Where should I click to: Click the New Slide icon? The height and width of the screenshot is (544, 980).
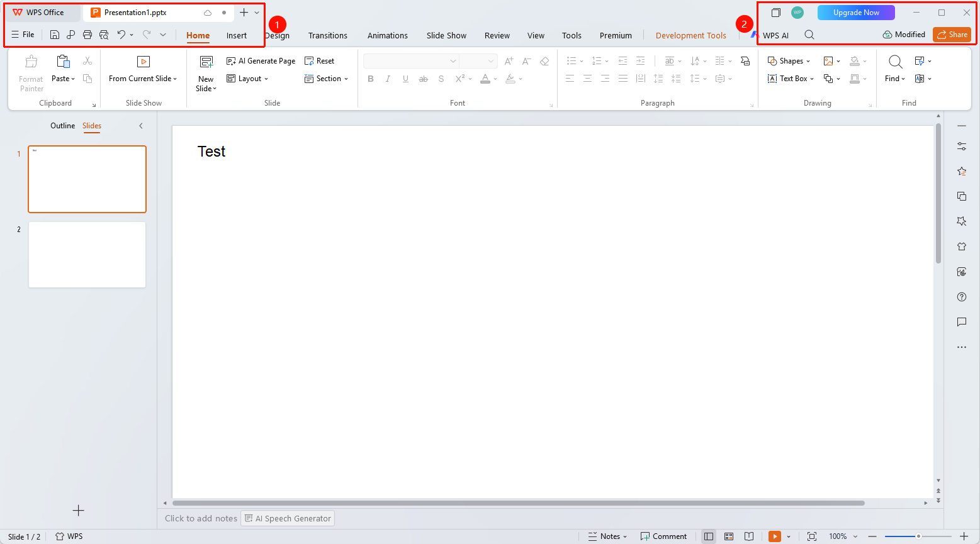206,62
